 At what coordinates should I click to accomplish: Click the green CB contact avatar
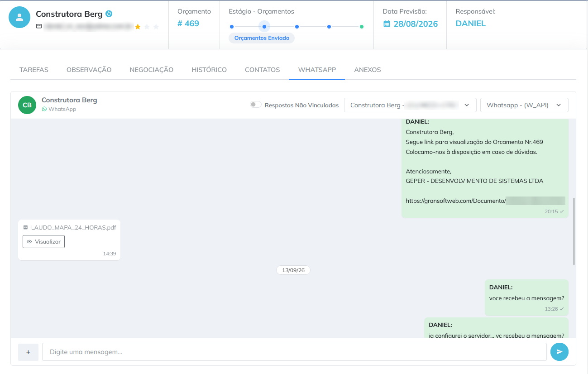[27, 105]
